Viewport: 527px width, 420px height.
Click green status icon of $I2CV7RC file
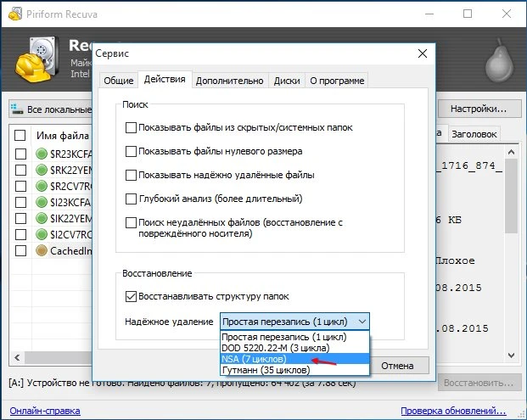(42, 235)
